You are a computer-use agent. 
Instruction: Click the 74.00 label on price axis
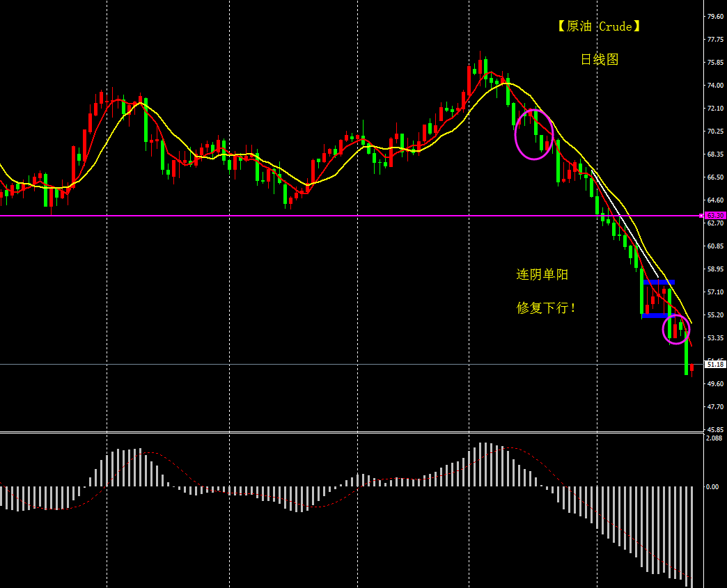(x=714, y=86)
